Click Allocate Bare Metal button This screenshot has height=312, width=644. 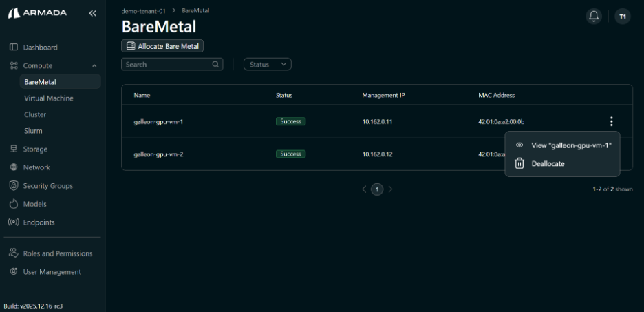point(162,46)
